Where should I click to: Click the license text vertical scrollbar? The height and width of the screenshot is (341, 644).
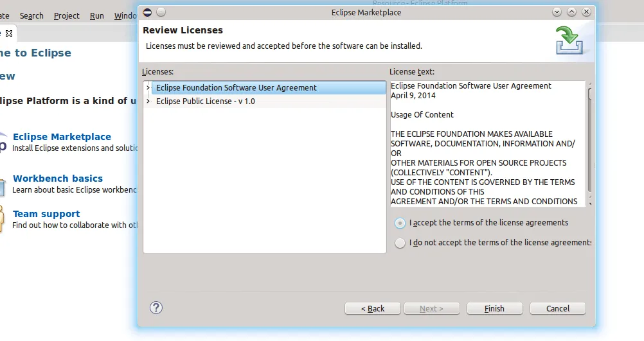pos(590,141)
